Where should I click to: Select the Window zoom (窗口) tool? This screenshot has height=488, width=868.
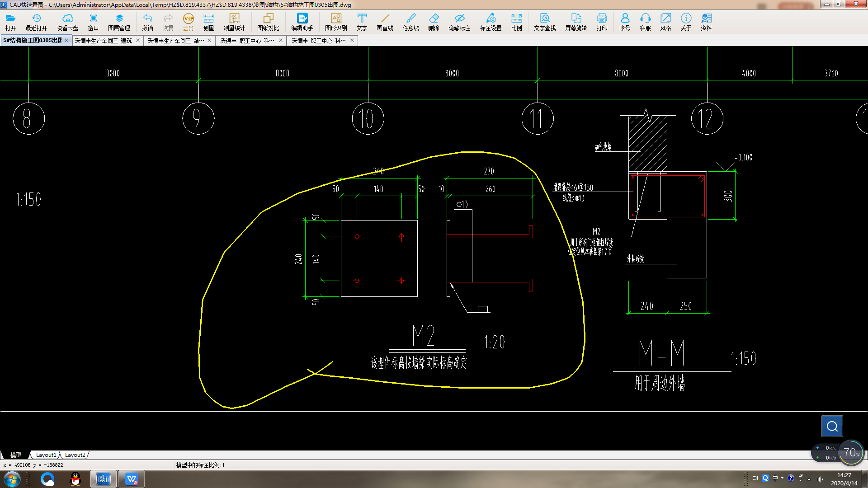coord(93,22)
